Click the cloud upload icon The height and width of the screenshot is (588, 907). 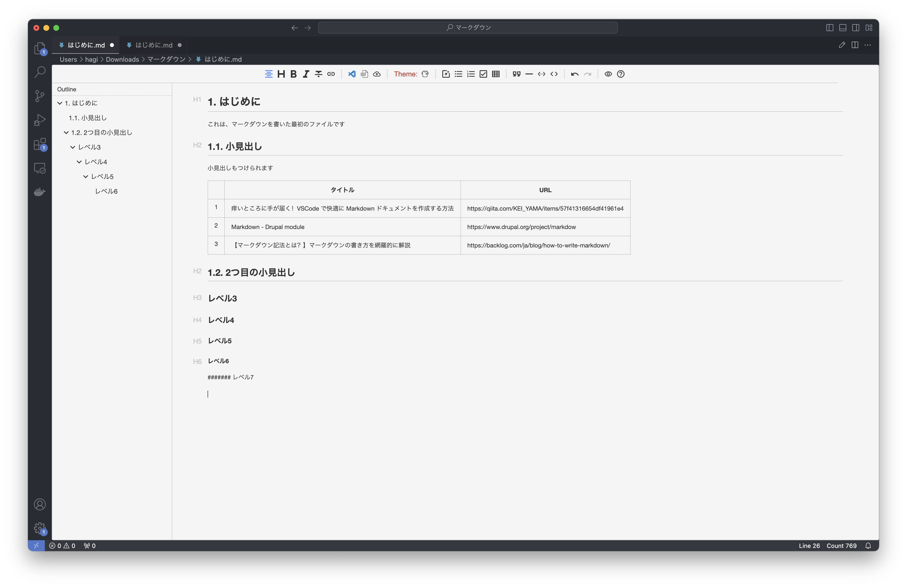click(377, 74)
